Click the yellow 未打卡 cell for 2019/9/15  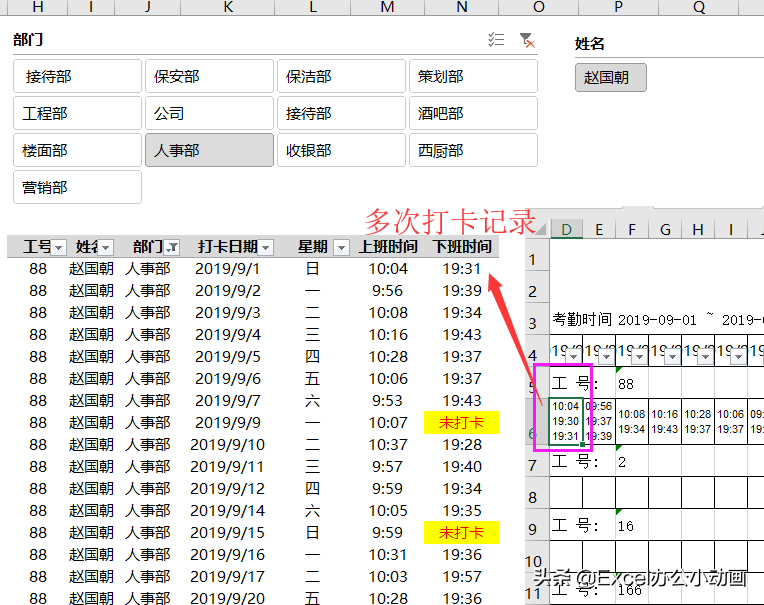tap(461, 532)
